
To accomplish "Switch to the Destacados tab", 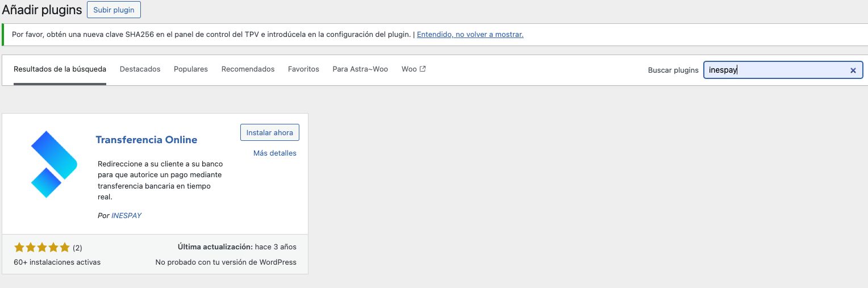I will (x=140, y=69).
